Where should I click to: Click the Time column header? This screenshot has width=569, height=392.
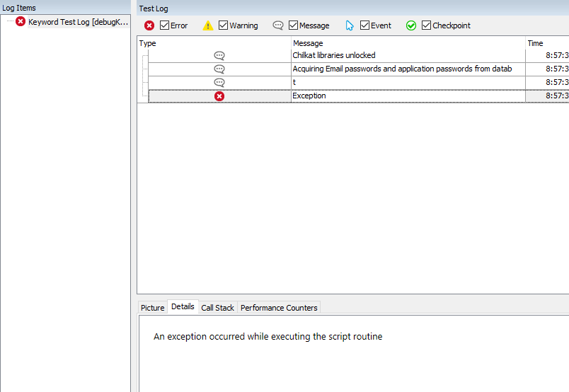coord(547,43)
